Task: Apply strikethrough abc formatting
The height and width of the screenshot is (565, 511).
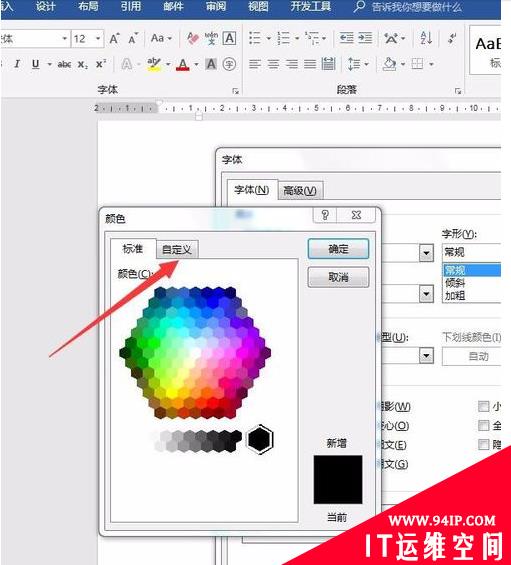Action: coord(64,65)
